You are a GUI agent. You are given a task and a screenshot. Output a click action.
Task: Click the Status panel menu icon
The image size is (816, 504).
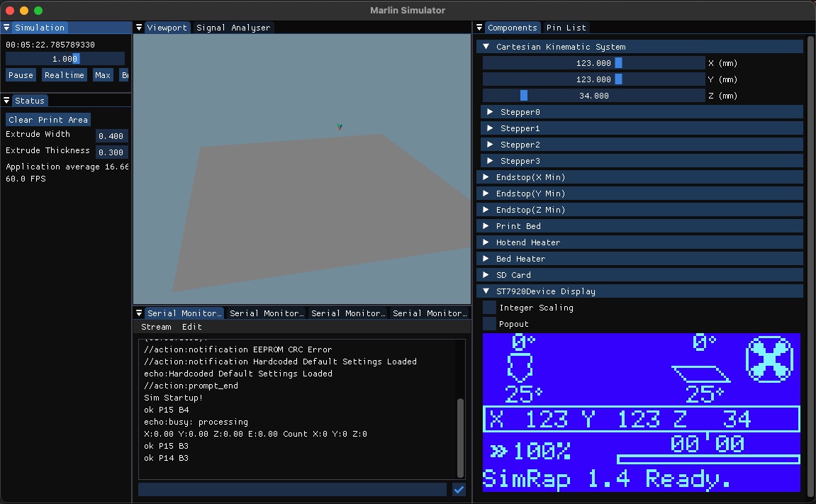coord(6,100)
